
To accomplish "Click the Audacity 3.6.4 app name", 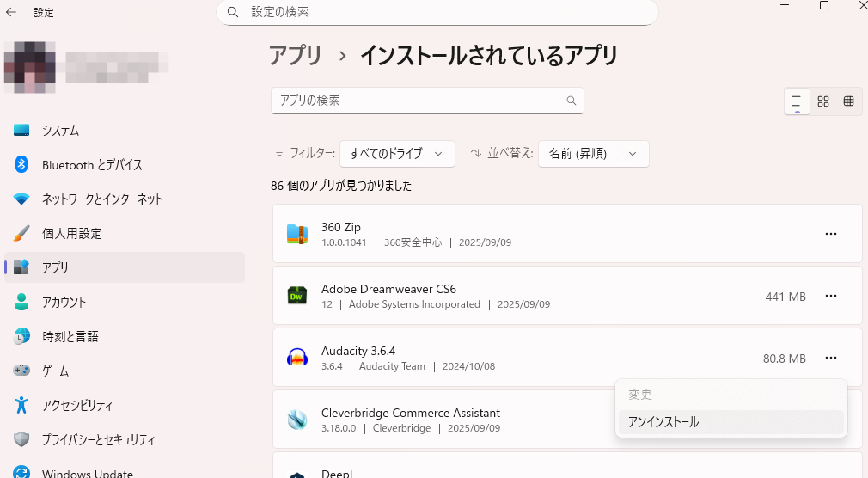I will [358, 351].
